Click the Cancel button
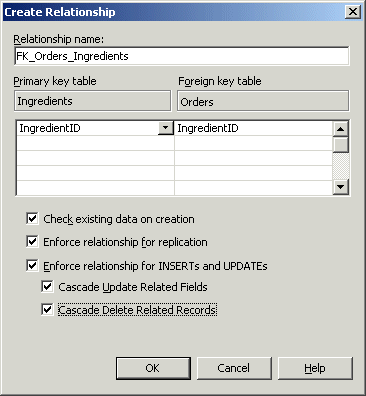 pyautogui.click(x=234, y=368)
